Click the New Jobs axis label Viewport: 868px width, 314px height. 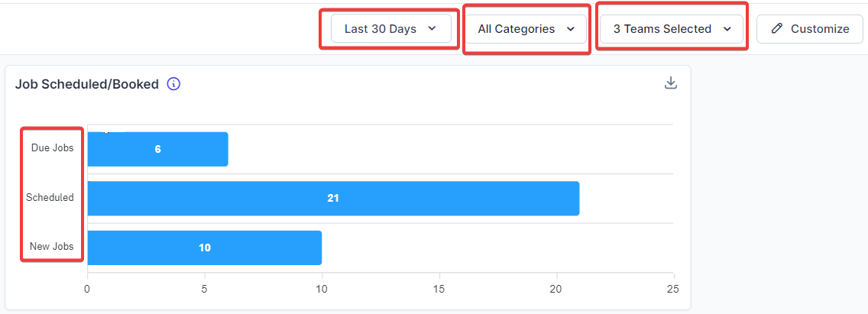coord(51,247)
